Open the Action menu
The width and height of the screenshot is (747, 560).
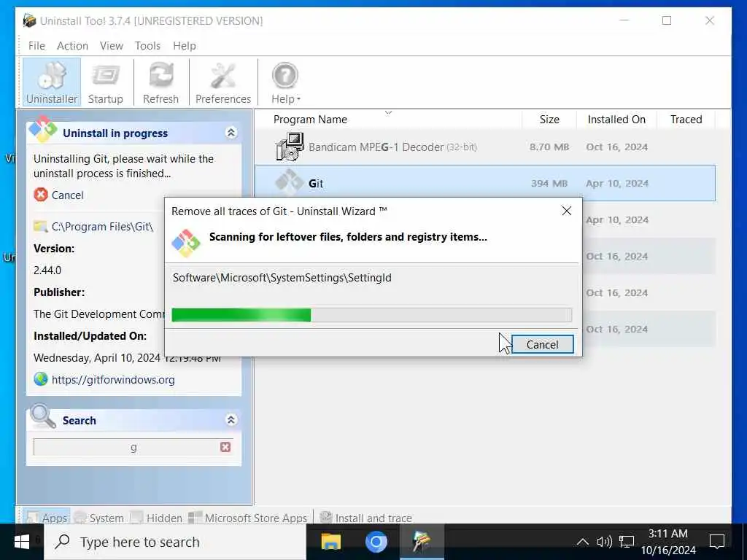point(72,46)
